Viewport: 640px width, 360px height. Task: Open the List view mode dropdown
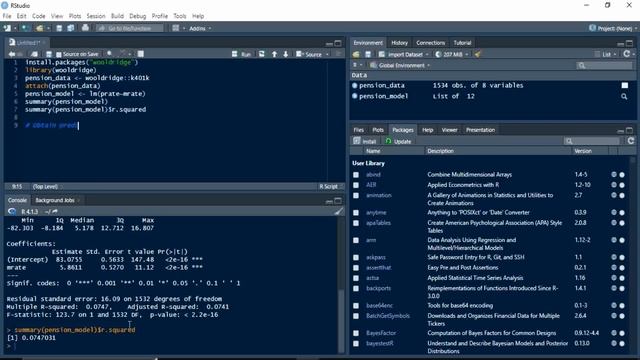pyautogui.click(x=606, y=54)
